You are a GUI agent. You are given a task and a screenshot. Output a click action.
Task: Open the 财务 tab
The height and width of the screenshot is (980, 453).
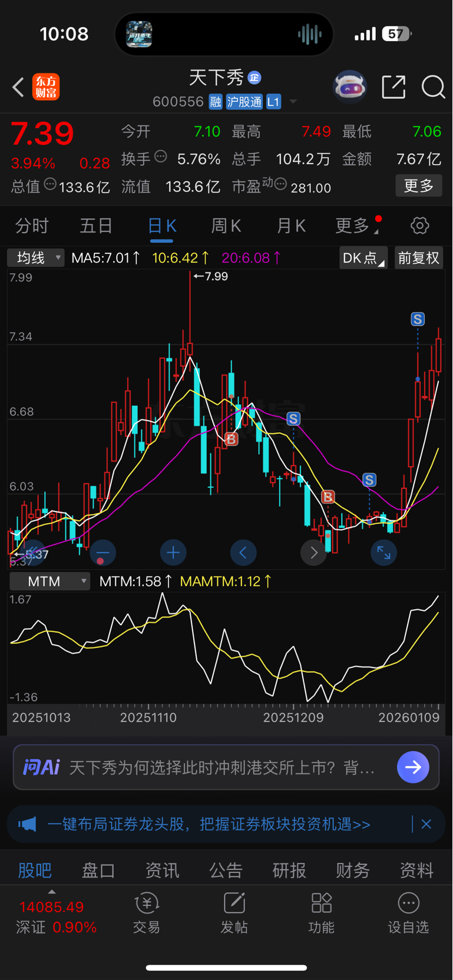click(353, 871)
